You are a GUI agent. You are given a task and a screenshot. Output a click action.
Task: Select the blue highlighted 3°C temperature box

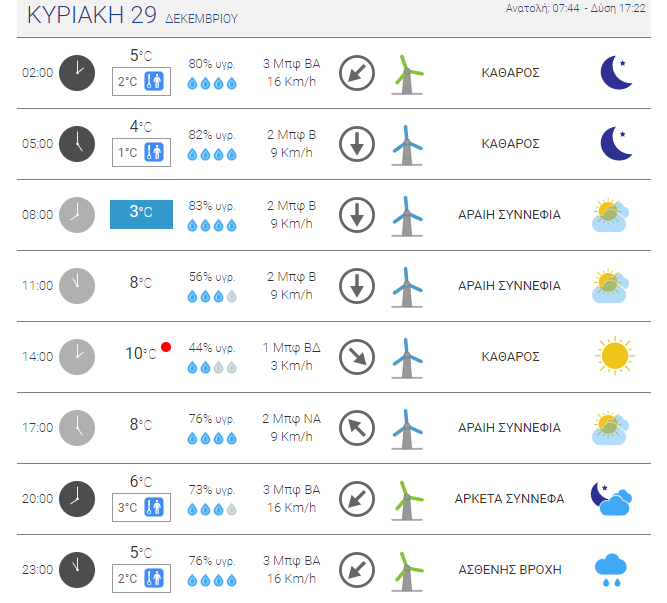(141, 214)
